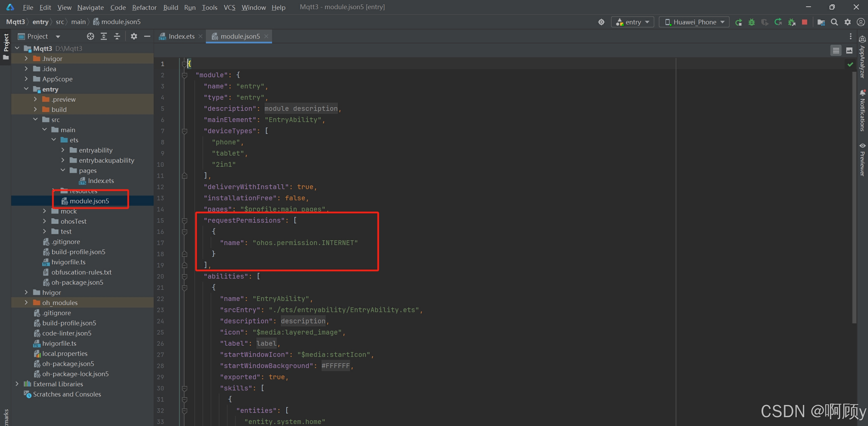Click the editor vertical scrollbar
Viewport: 868px width, 426px height.
point(854,197)
